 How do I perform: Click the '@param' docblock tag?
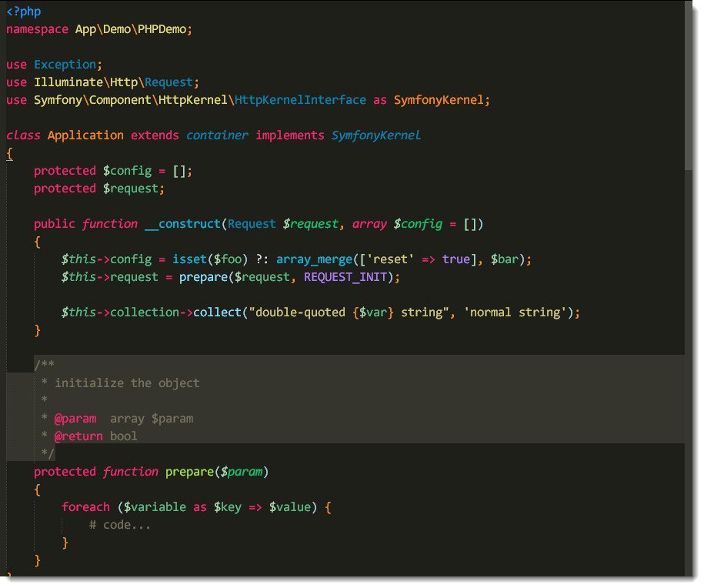[x=75, y=419]
